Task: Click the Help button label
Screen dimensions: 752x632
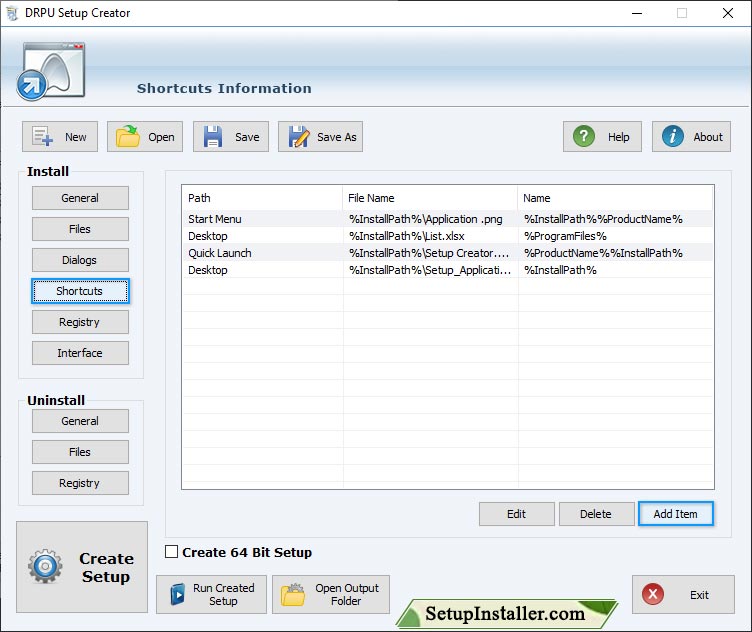Action: click(x=618, y=137)
